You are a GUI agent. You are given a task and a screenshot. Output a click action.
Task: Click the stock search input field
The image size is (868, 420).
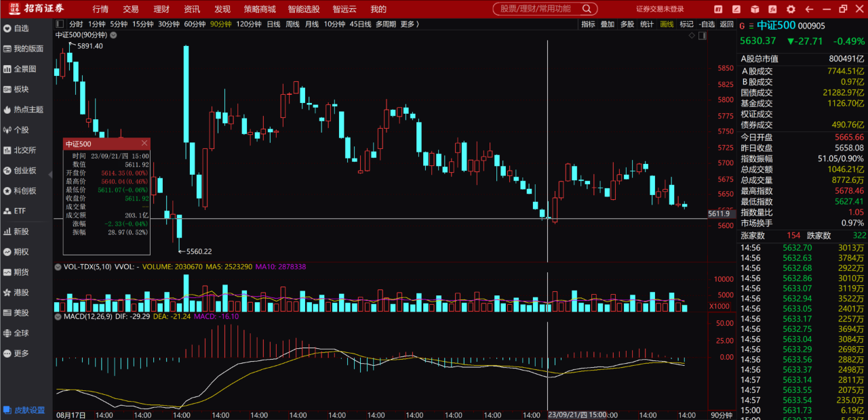coord(536,9)
